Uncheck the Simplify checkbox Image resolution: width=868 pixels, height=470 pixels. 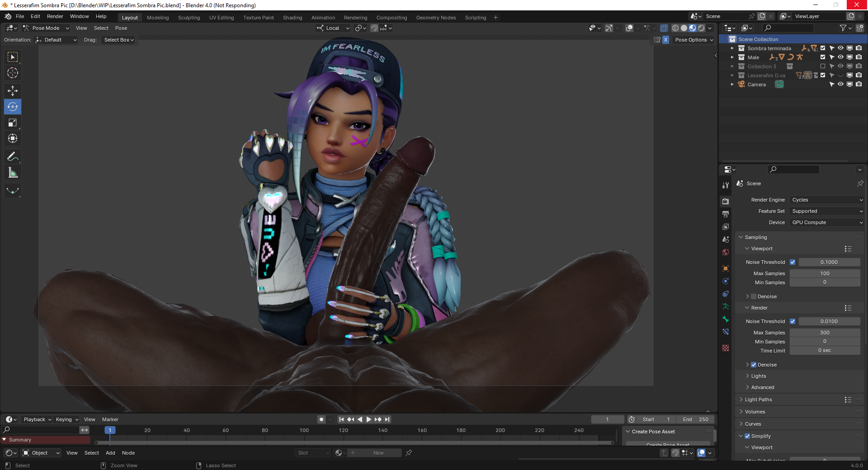click(747, 436)
